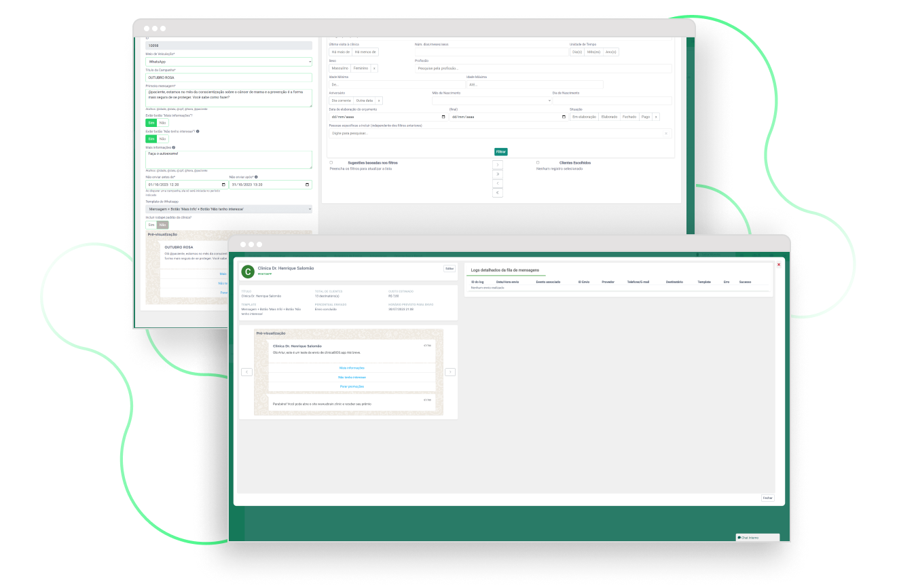
Task: Select 'Não' for 'Exibir botão Mais informações'
Action: 162,123
